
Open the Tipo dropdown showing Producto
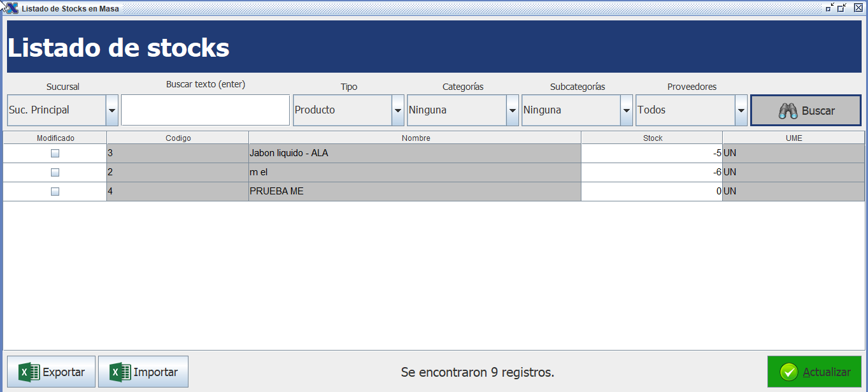(x=348, y=110)
